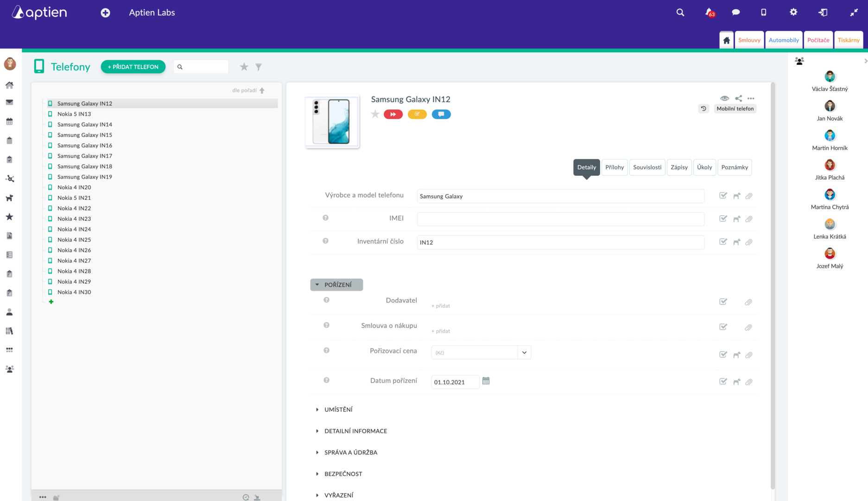Open Samsung Galaxy phone thumbnail image
The height and width of the screenshot is (501, 868).
(x=332, y=122)
